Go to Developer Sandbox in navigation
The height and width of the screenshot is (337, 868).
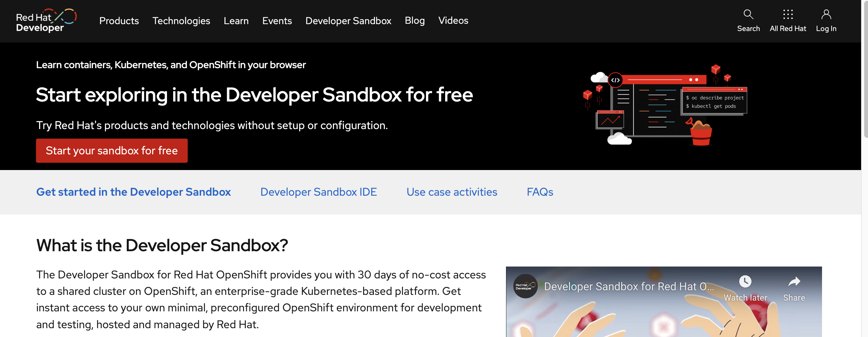[348, 21]
